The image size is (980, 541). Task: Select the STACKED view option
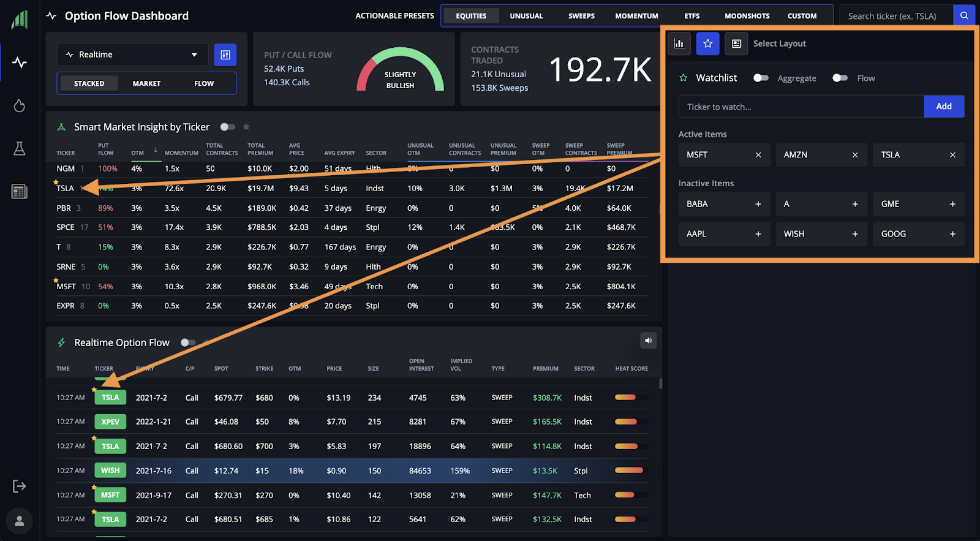pyautogui.click(x=89, y=83)
